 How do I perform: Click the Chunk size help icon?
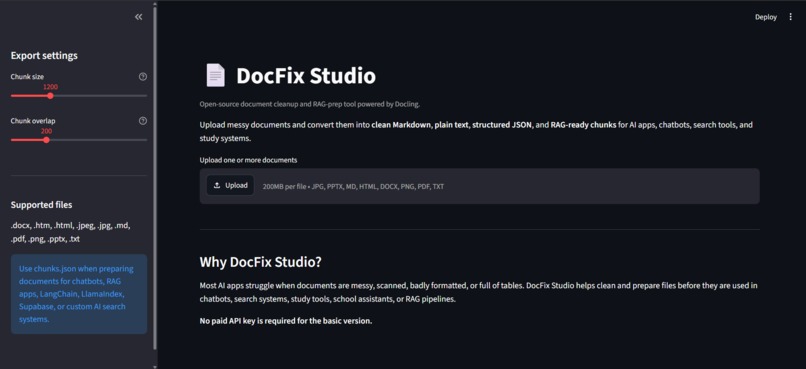pyautogui.click(x=143, y=77)
